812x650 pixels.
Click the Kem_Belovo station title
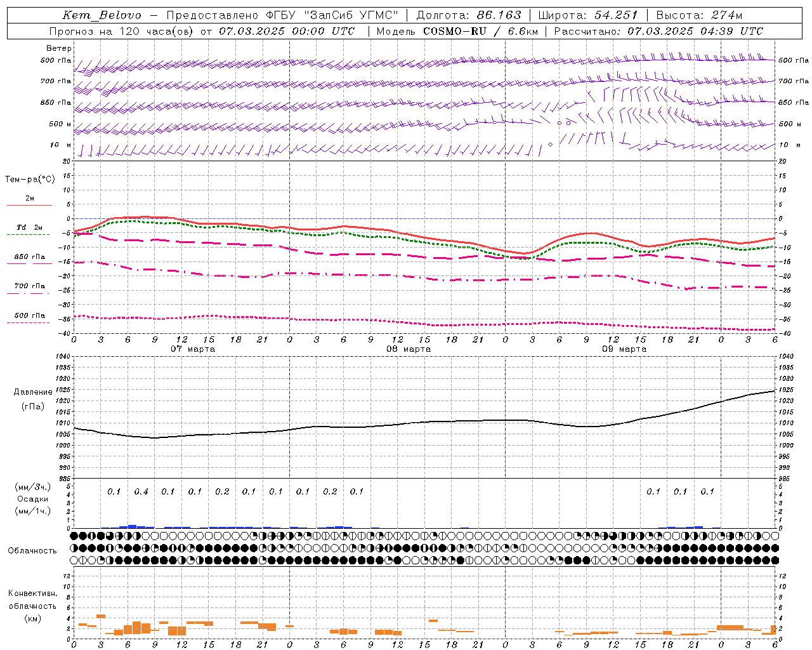(x=101, y=15)
